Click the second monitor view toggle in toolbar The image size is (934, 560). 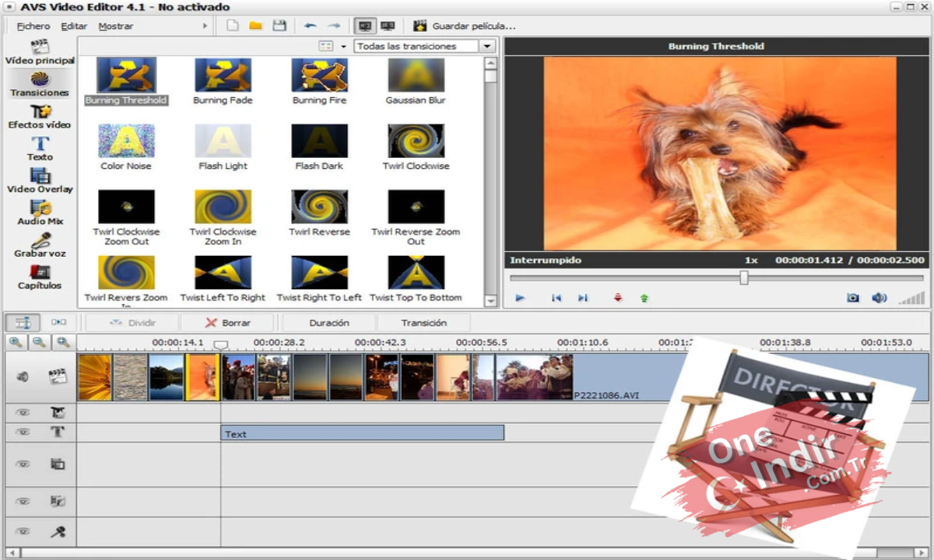click(388, 26)
